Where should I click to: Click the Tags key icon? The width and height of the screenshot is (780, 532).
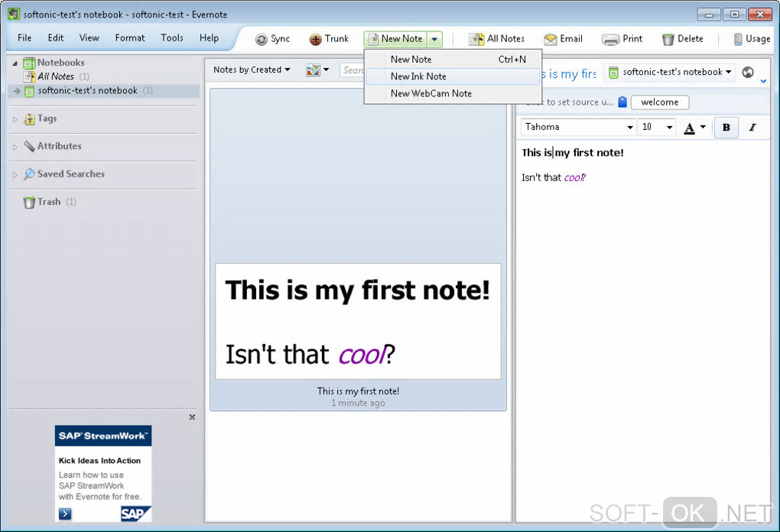point(29,118)
